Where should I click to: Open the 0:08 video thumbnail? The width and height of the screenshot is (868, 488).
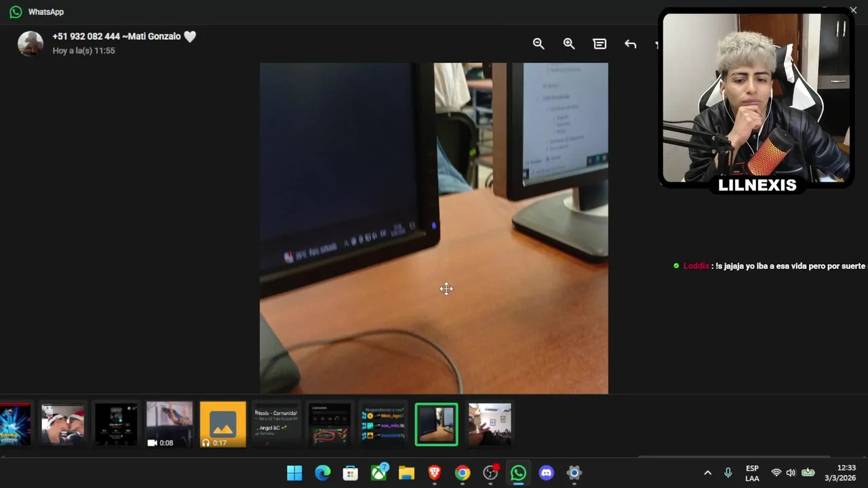point(170,424)
